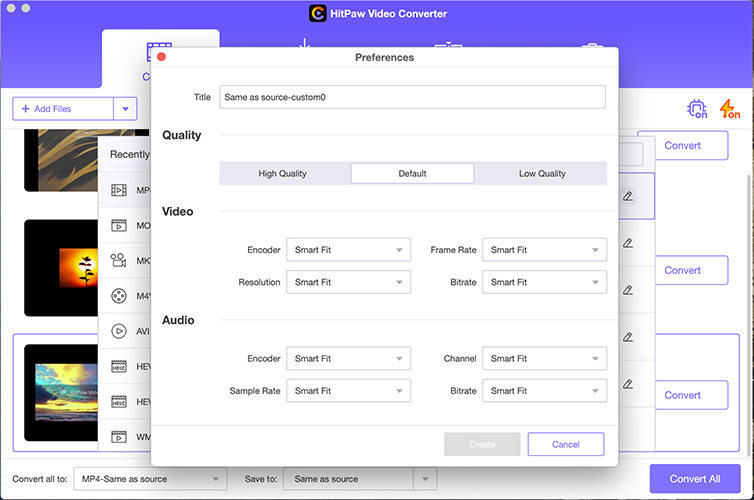Click the Add Files button
This screenshot has width=754, height=500.
(x=63, y=109)
